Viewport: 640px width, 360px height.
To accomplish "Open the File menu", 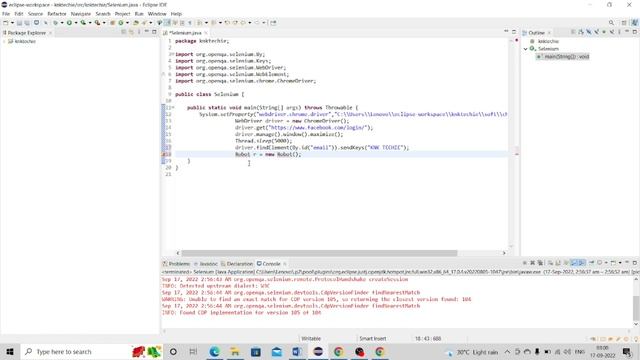I will tap(6, 14).
